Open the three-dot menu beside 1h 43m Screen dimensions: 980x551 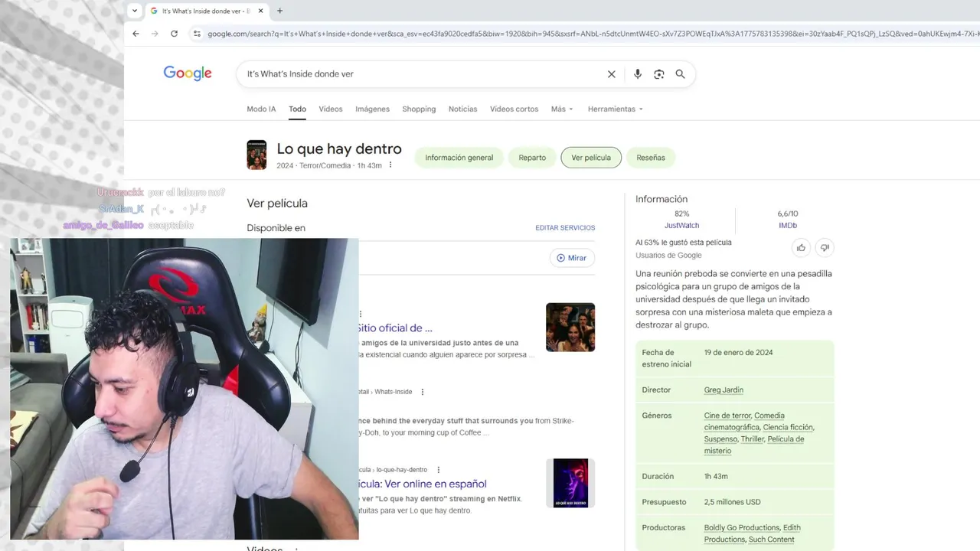point(390,165)
